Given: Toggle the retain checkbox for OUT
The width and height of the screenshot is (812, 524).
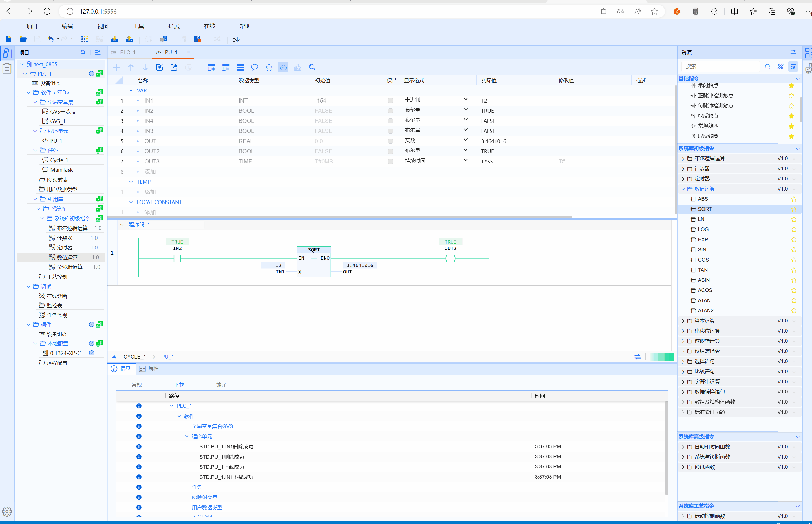Looking at the screenshot, I should (390, 141).
